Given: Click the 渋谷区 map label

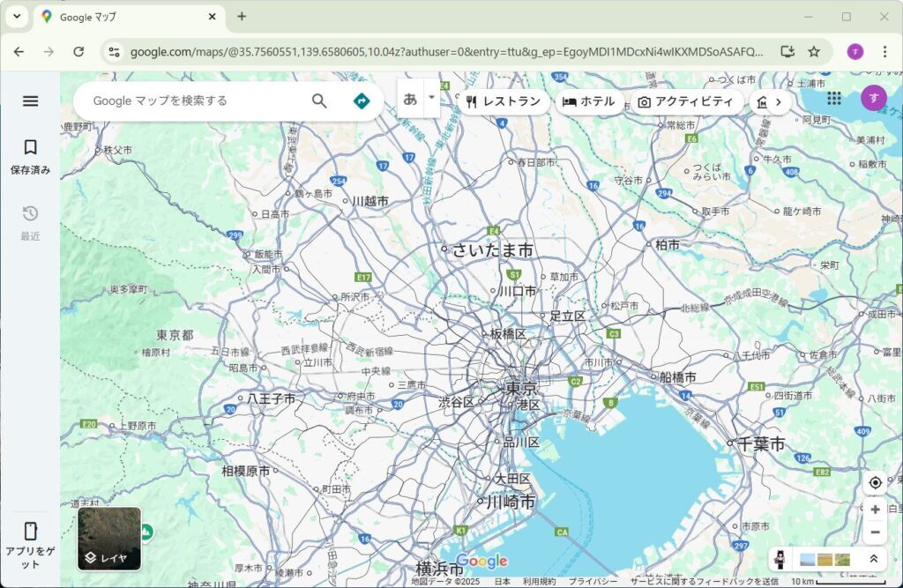Looking at the screenshot, I should 457,402.
